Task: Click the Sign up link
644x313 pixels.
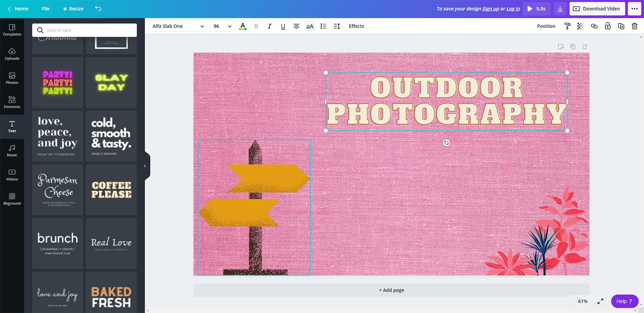Action: click(x=490, y=9)
